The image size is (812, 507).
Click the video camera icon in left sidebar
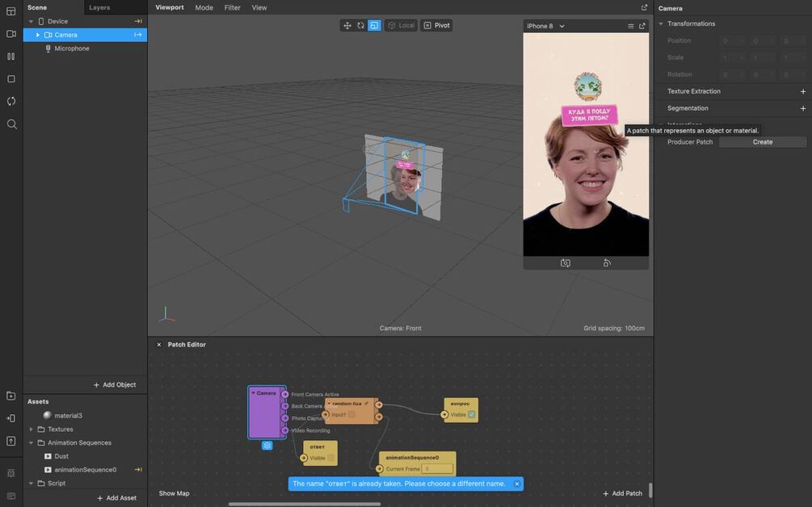pyautogui.click(x=11, y=34)
